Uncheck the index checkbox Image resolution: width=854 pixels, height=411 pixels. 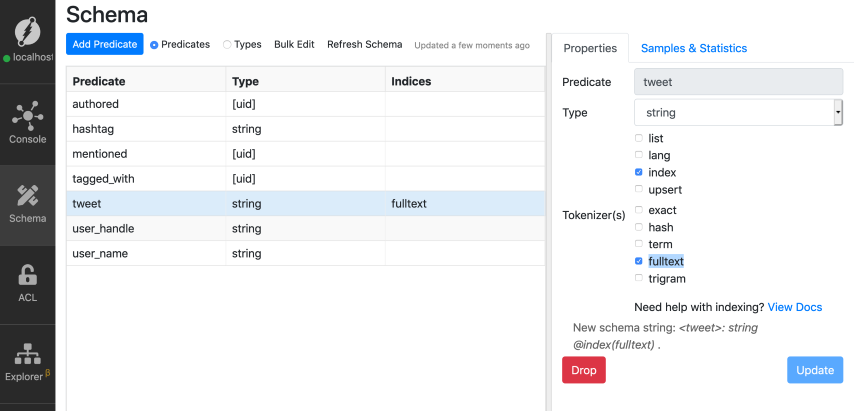[x=639, y=172]
